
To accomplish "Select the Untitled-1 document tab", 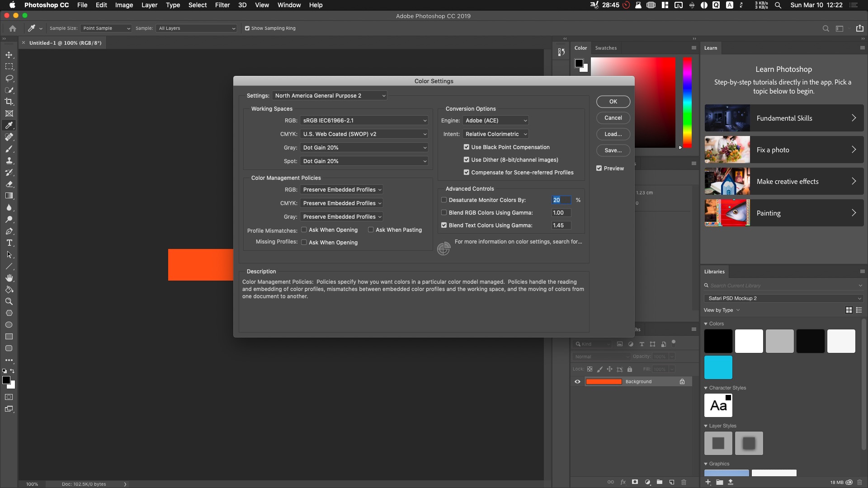I will click(x=65, y=43).
